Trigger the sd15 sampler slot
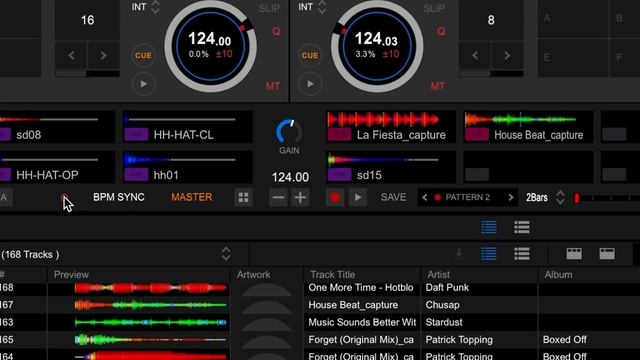Viewport: 640px width, 360px height. pyautogui.click(x=391, y=167)
